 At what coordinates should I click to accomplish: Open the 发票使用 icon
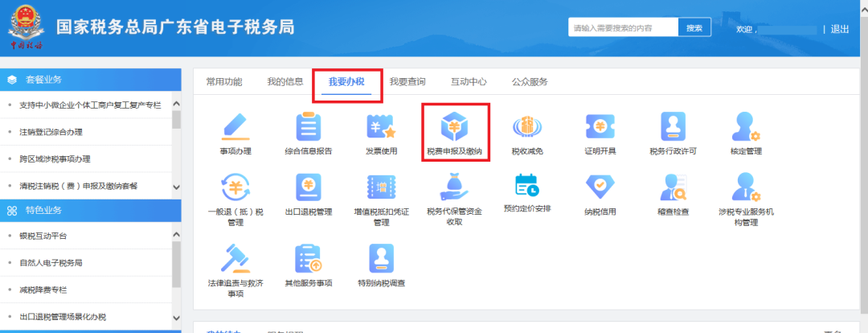[x=382, y=125]
